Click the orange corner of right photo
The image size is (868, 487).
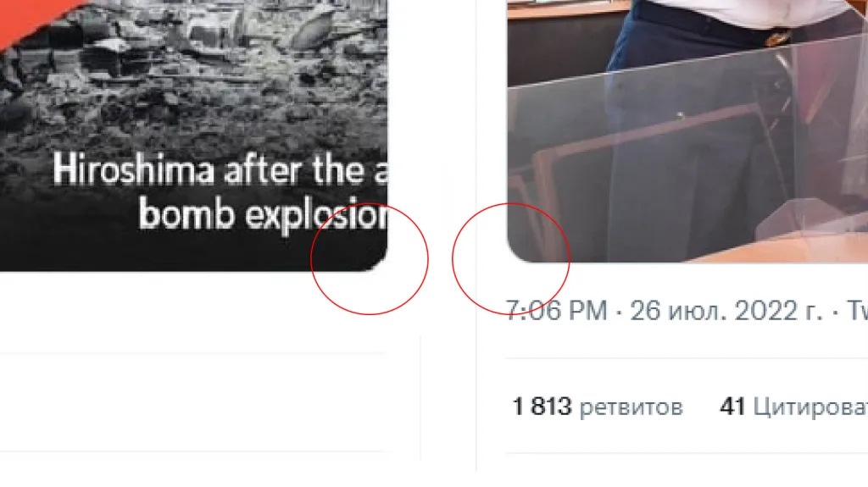click(856, 8)
